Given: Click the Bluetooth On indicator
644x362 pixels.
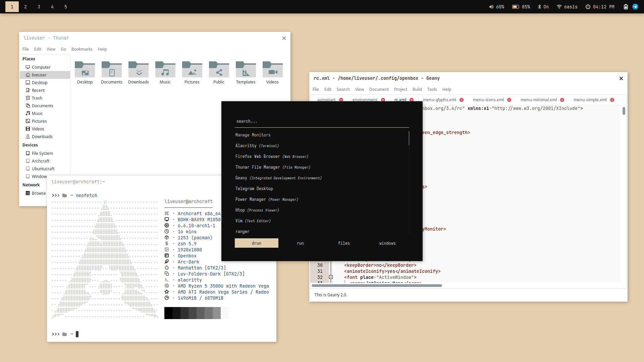Looking at the screenshot, I should [x=543, y=7].
